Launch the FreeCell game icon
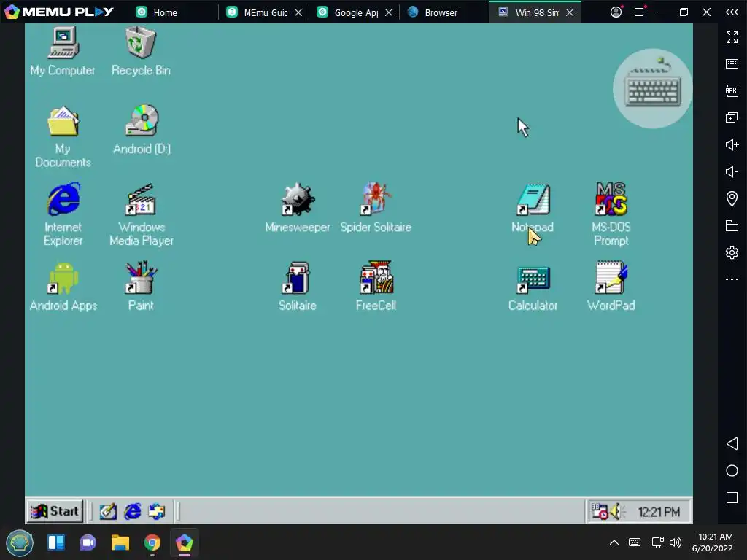The height and width of the screenshot is (560, 747). [376, 286]
